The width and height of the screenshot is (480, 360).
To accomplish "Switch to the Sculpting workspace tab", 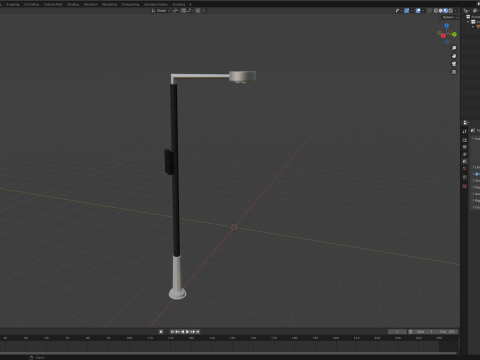I will (x=13, y=4).
